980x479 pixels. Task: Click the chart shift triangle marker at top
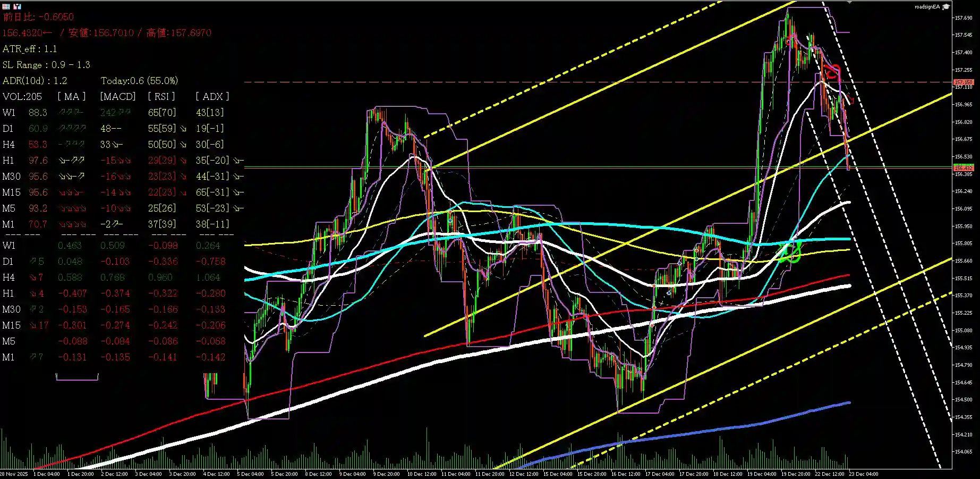tap(849, 3)
